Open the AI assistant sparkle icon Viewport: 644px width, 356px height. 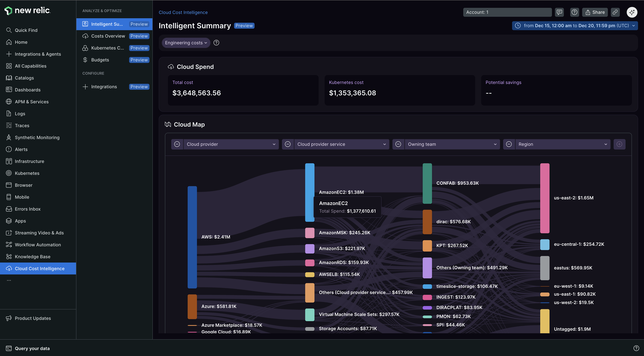pyautogui.click(x=632, y=12)
